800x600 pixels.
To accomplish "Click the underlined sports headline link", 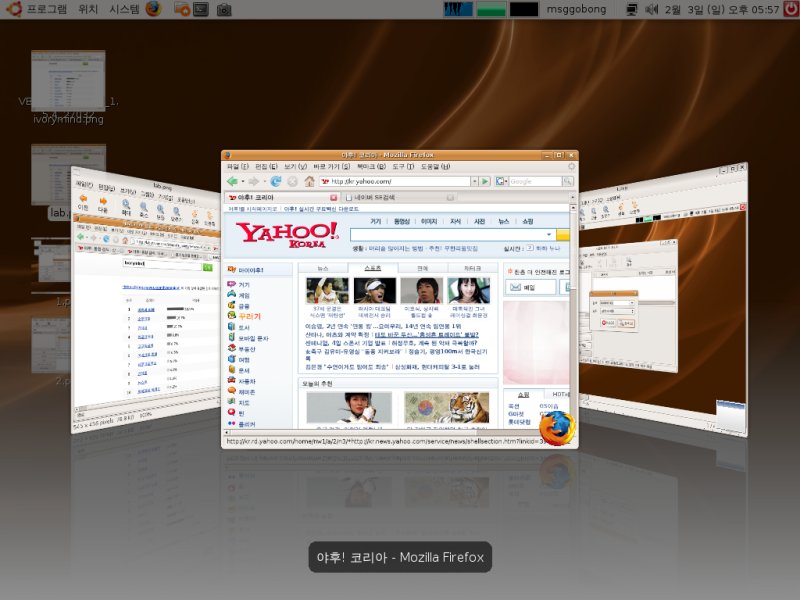I will [x=427, y=335].
